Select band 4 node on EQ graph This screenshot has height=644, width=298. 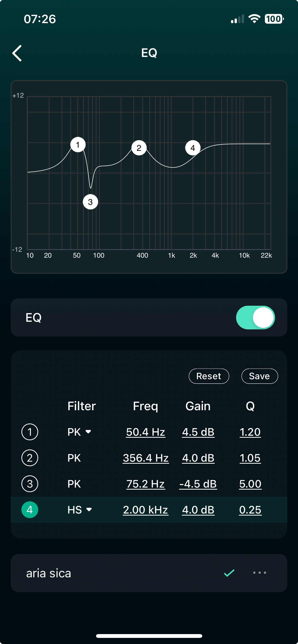pos(193,148)
